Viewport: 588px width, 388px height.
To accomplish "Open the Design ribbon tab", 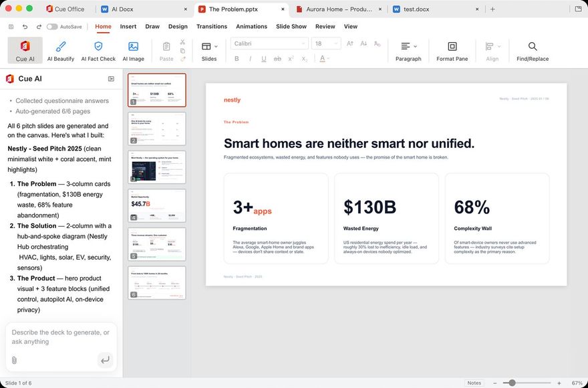I will coord(178,27).
